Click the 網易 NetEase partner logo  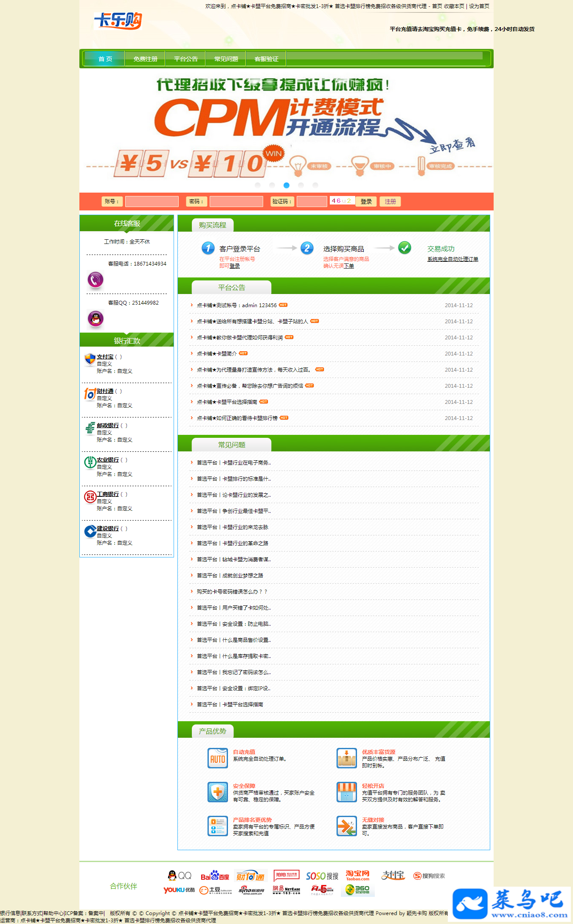pos(286,890)
